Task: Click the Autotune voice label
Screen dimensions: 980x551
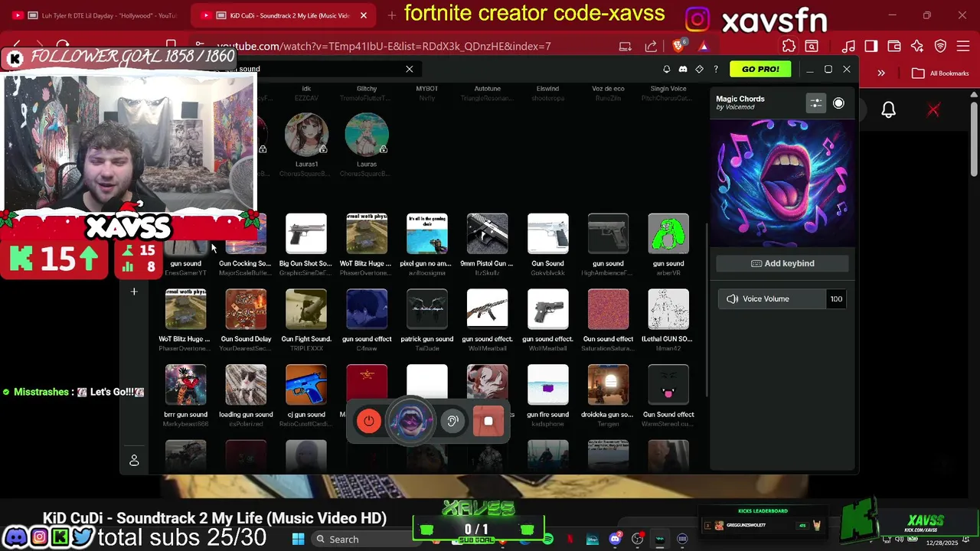Action: 488,89
